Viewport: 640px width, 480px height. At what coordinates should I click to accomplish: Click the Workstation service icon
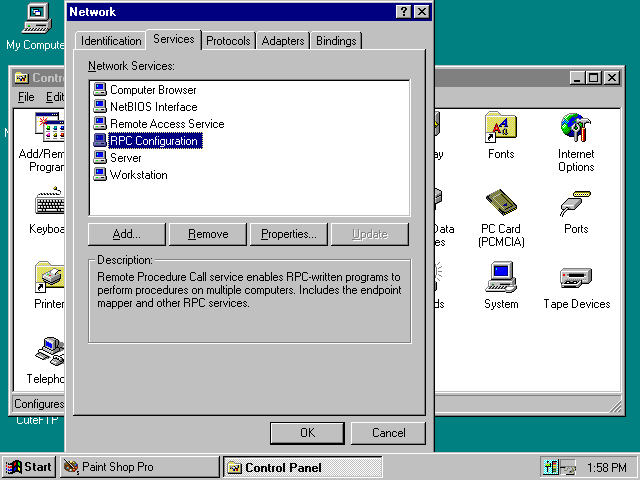coord(100,175)
